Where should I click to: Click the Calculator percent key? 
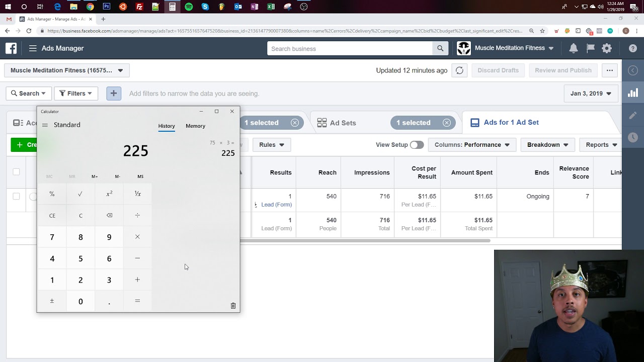pyautogui.click(x=52, y=194)
